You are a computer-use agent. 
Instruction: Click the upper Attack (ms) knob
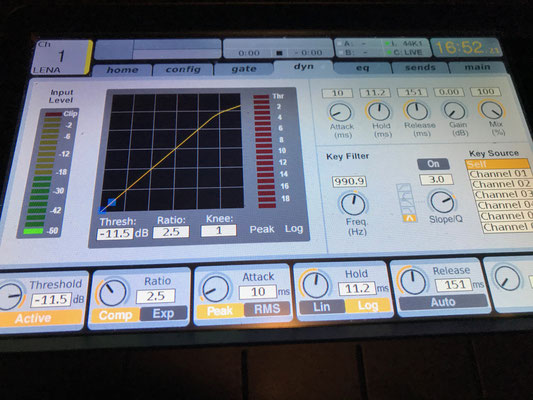pyautogui.click(x=340, y=113)
